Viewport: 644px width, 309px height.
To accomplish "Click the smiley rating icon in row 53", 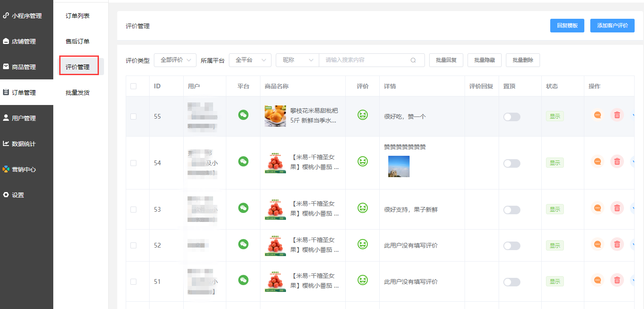I will click(363, 208).
